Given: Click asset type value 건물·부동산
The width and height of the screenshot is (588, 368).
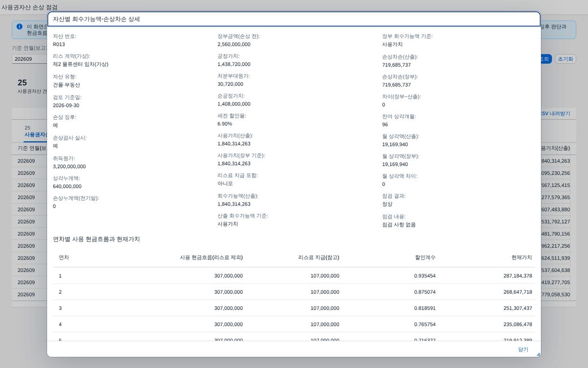Looking at the screenshot, I should pos(66,85).
